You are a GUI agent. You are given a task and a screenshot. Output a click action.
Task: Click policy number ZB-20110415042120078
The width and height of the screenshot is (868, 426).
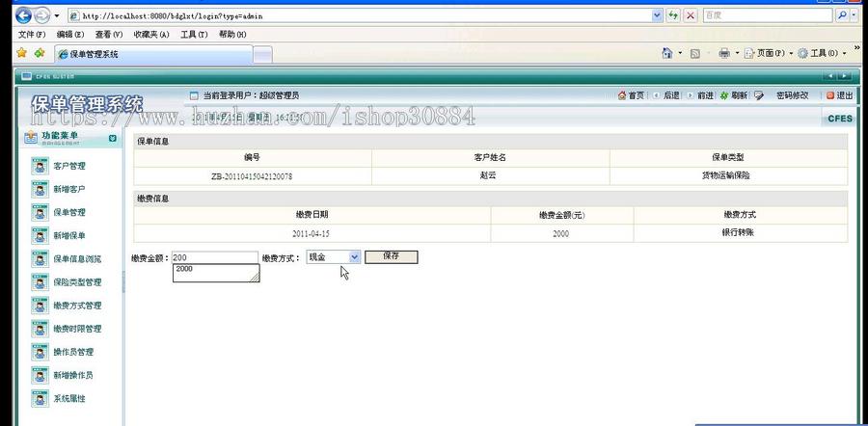coord(252,176)
